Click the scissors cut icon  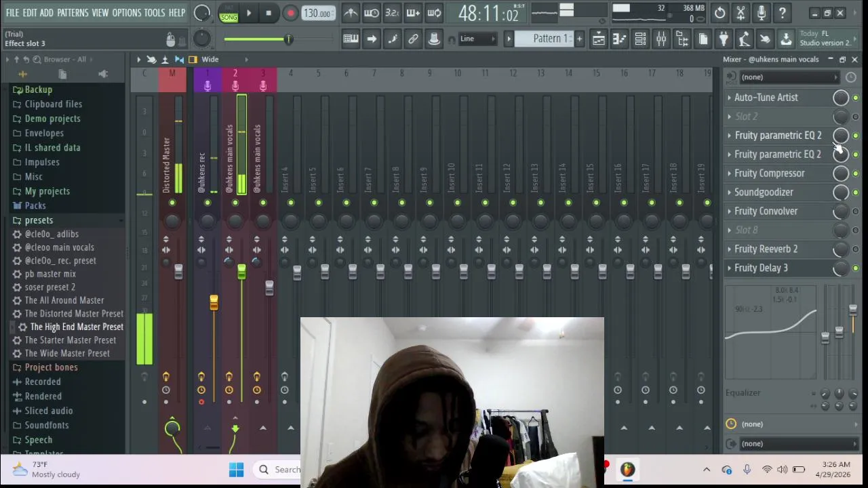tap(741, 13)
